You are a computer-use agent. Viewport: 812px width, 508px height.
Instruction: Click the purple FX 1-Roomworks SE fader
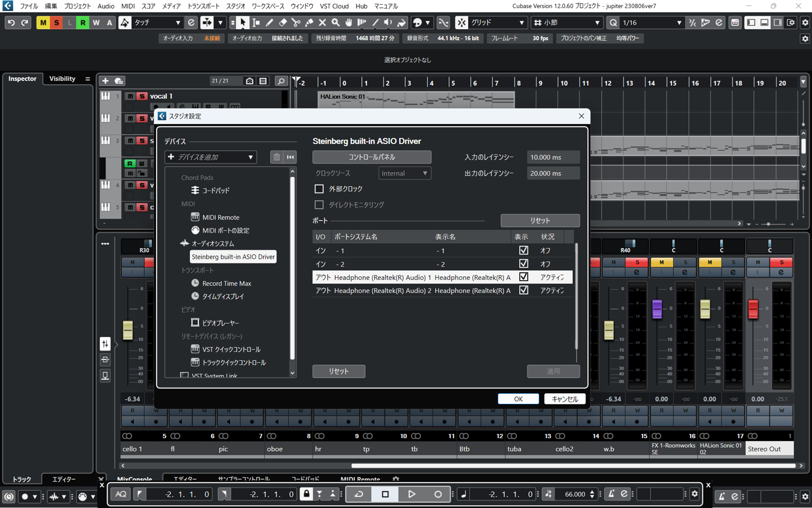(657, 309)
